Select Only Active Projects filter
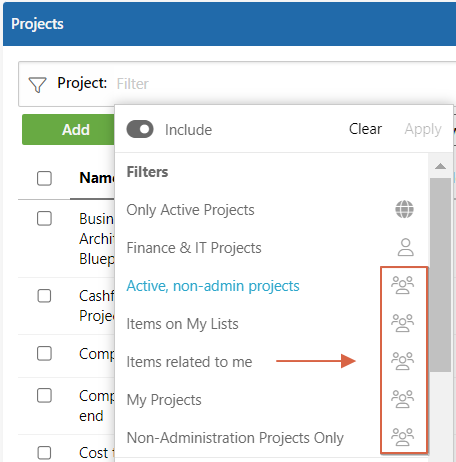 190,210
